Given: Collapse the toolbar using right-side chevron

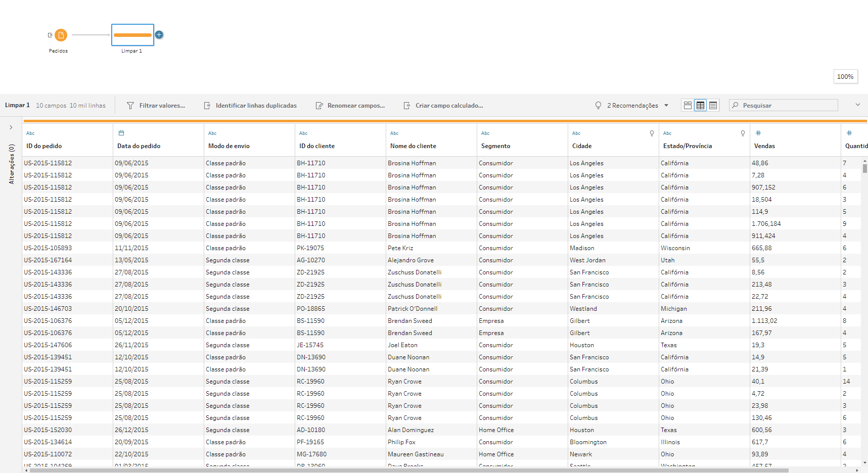Looking at the screenshot, I should coord(857,105).
